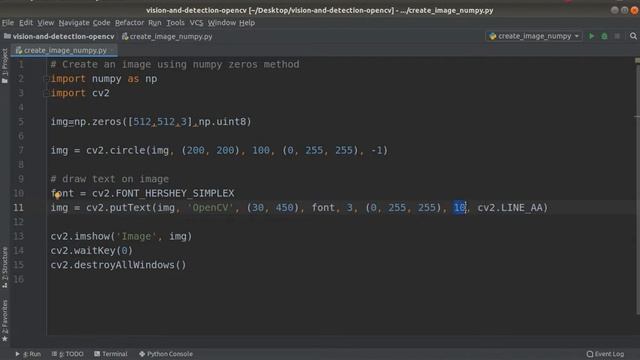Open the Navigate menu
The height and width of the screenshot is (360, 640).
tap(73, 23)
